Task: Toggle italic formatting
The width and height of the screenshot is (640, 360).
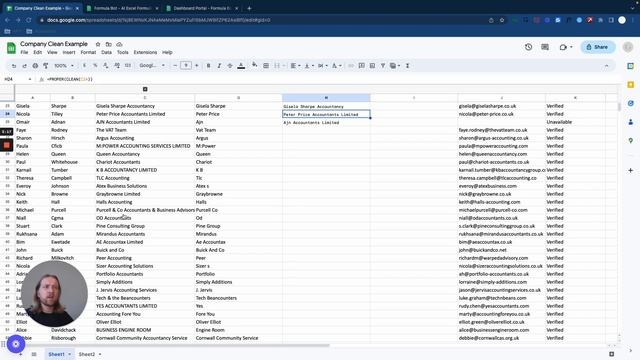Action: [219, 66]
